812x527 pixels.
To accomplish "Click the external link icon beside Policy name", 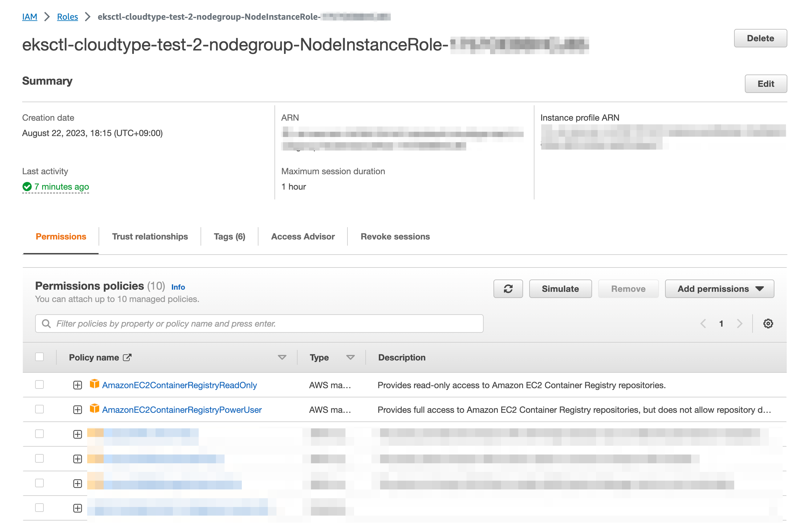I will click(x=127, y=357).
